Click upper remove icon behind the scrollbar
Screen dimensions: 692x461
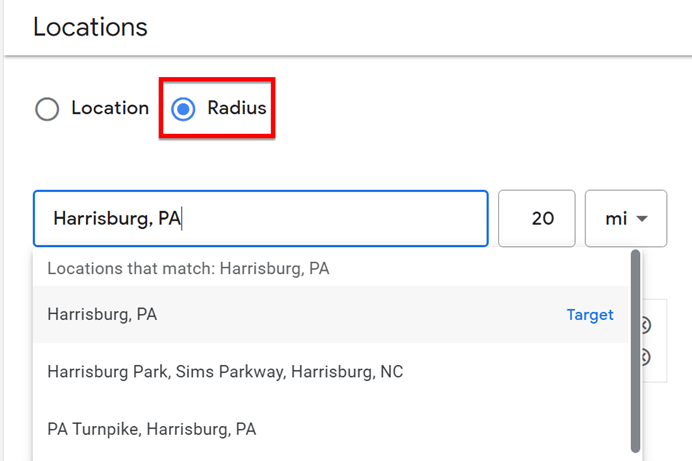pyautogui.click(x=645, y=325)
